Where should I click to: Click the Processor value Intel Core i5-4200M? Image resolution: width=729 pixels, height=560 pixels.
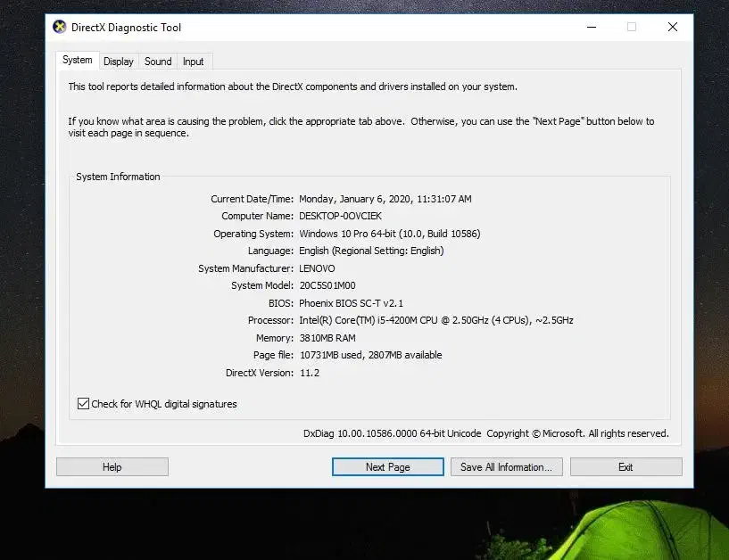tap(435, 320)
